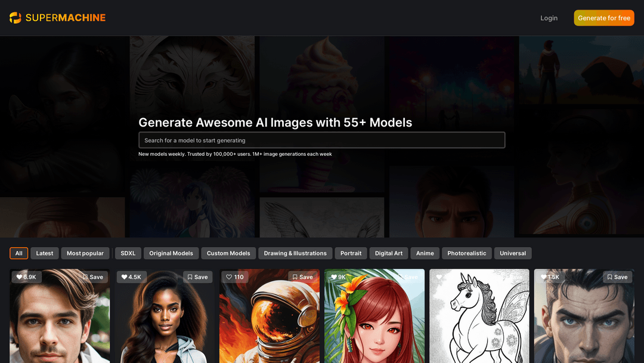Viewport: 644px width, 363px height.
Task: Switch to the Latest filter
Action: click(x=44, y=253)
